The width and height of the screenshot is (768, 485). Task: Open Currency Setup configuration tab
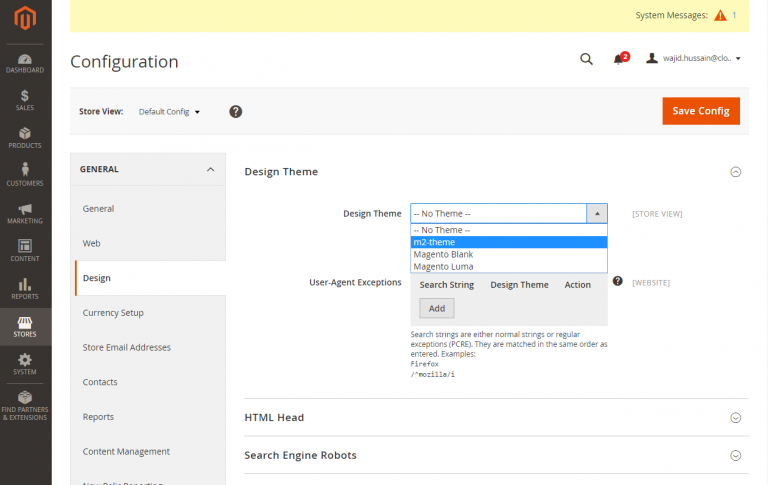[x=113, y=313]
